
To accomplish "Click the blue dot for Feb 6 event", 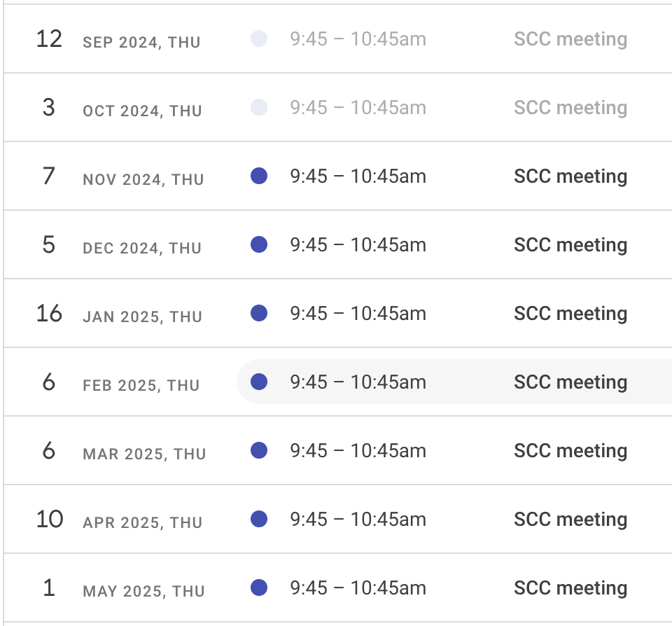I will pos(259,382).
